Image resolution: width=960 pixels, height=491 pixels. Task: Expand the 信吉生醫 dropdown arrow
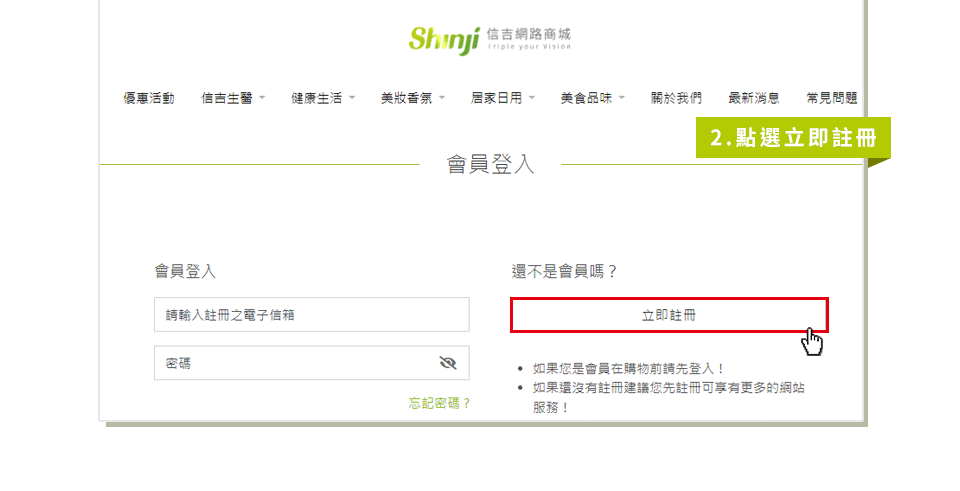262,97
